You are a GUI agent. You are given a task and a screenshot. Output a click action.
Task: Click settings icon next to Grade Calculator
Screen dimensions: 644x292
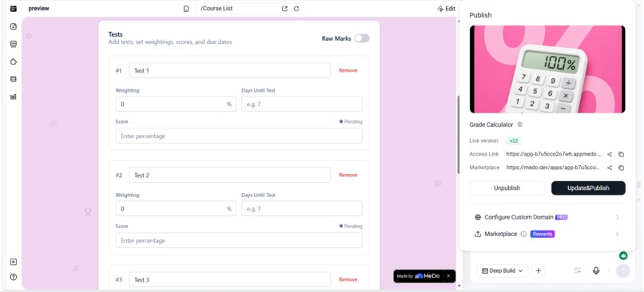click(x=520, y=124)
